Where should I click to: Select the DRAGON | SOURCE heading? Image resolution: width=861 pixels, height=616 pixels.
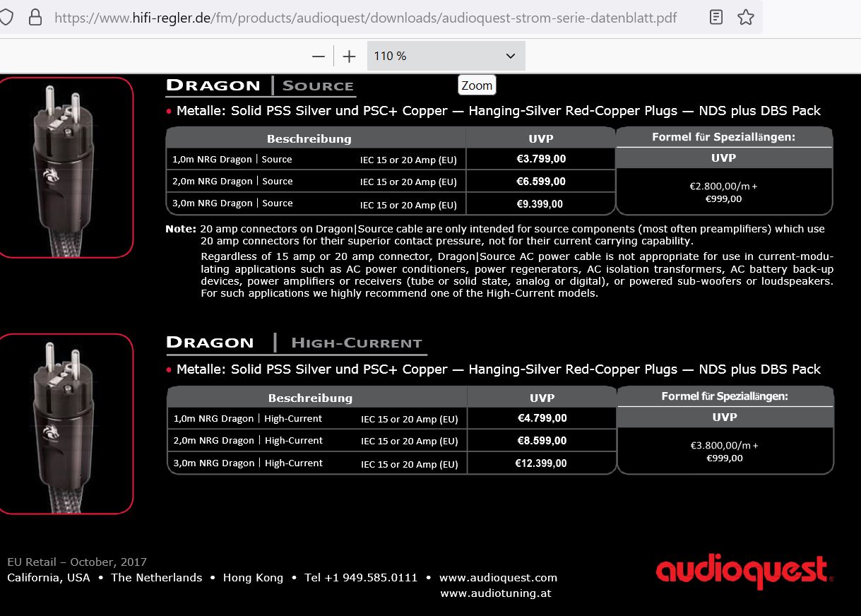[260, 85]
